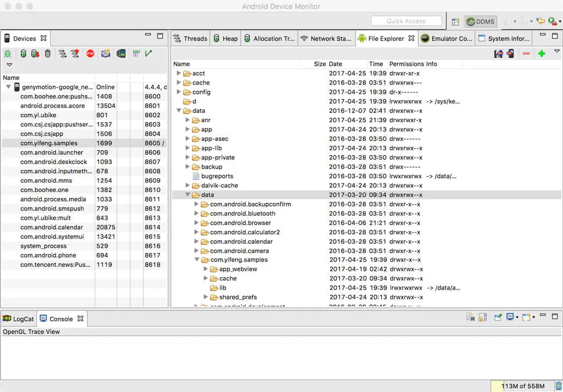Switch to the Heap tab
The width and height of the screenshot is (563, 392).
(225, 39)
